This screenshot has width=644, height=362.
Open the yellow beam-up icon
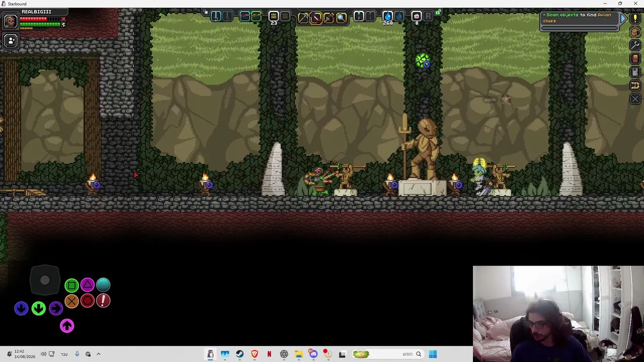pyautogui.click(x=635, y=85)
